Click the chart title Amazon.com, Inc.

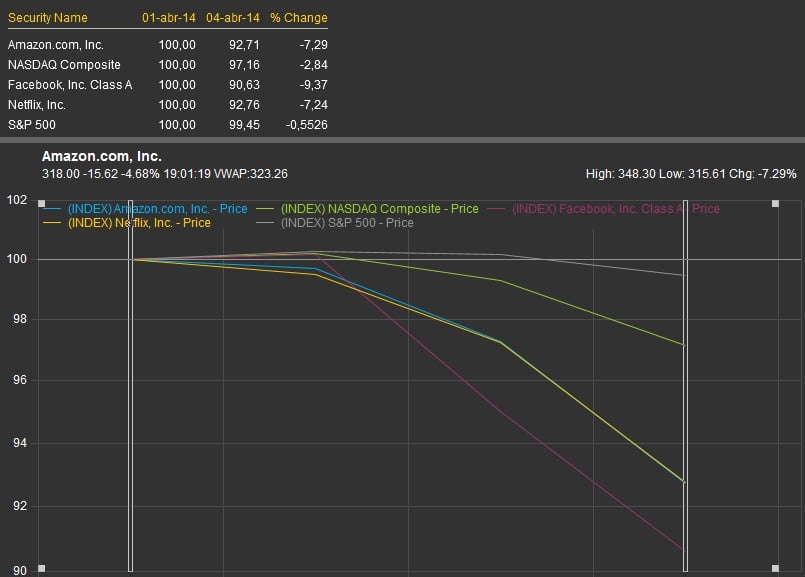(102, 157)
